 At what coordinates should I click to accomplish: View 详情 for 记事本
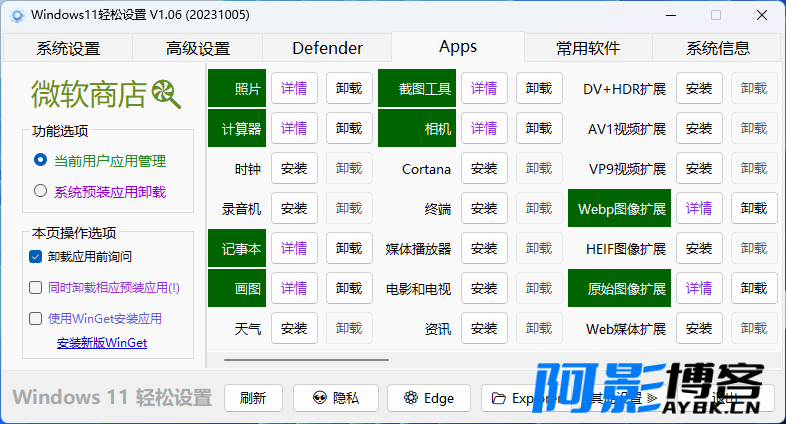294,249
